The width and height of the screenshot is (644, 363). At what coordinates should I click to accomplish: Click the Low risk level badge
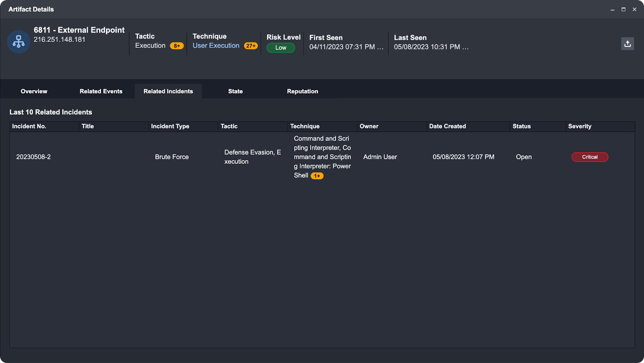coord(281,48)
